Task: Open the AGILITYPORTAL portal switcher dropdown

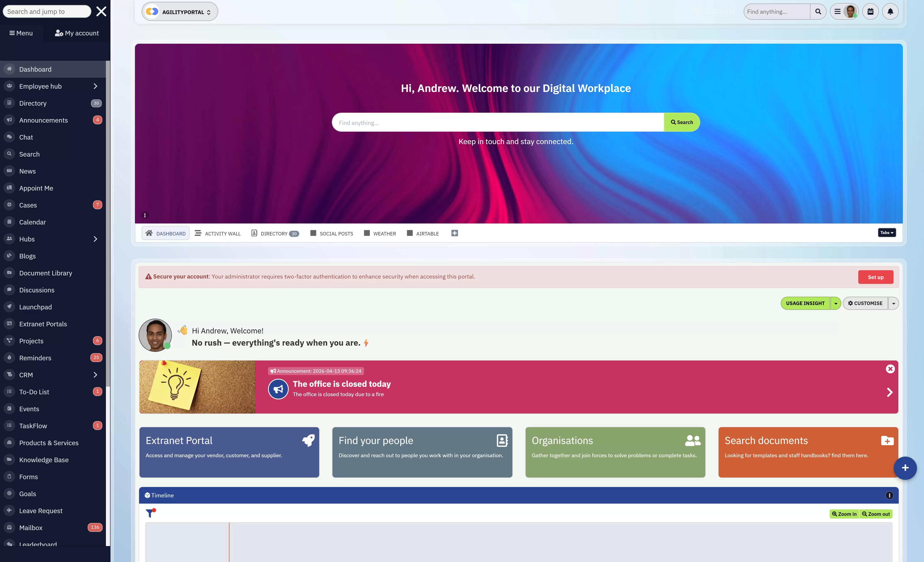Action: [x=180, y=12]
